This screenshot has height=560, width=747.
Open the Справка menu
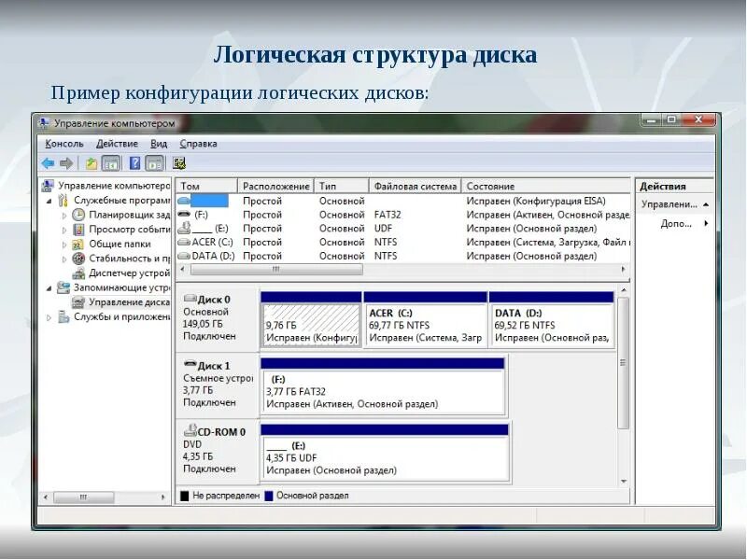pos(198,144)
